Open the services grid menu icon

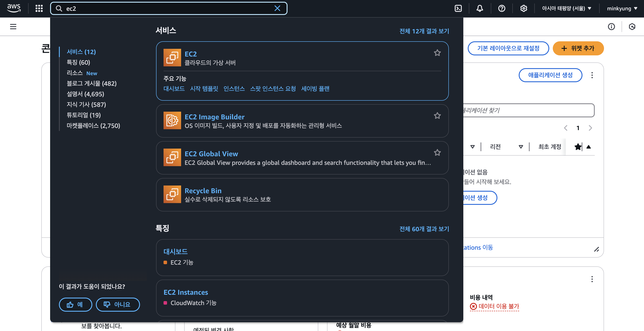[39, 9]
